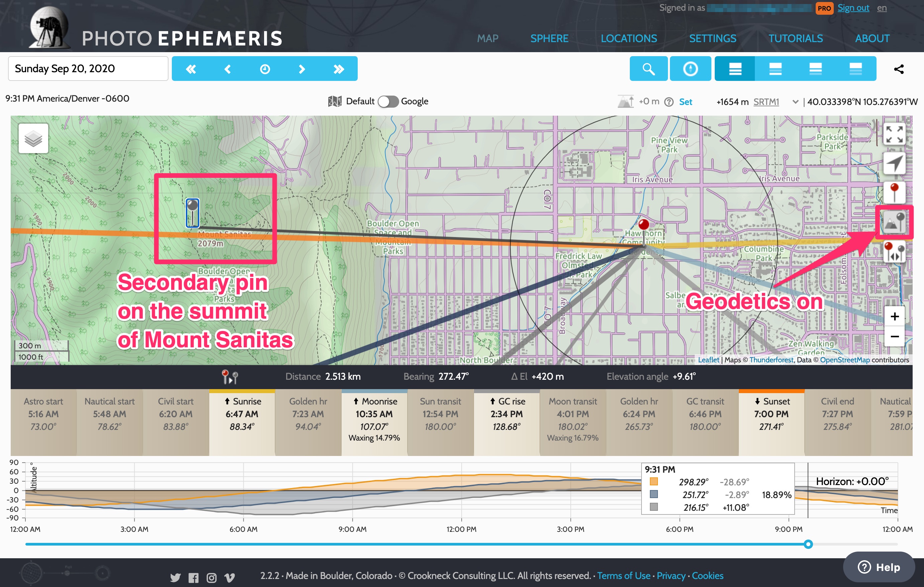The image size is (924, 587).
Task: Center map on my current location arrow
Action: pyautogui.click(x=895, y=163)
